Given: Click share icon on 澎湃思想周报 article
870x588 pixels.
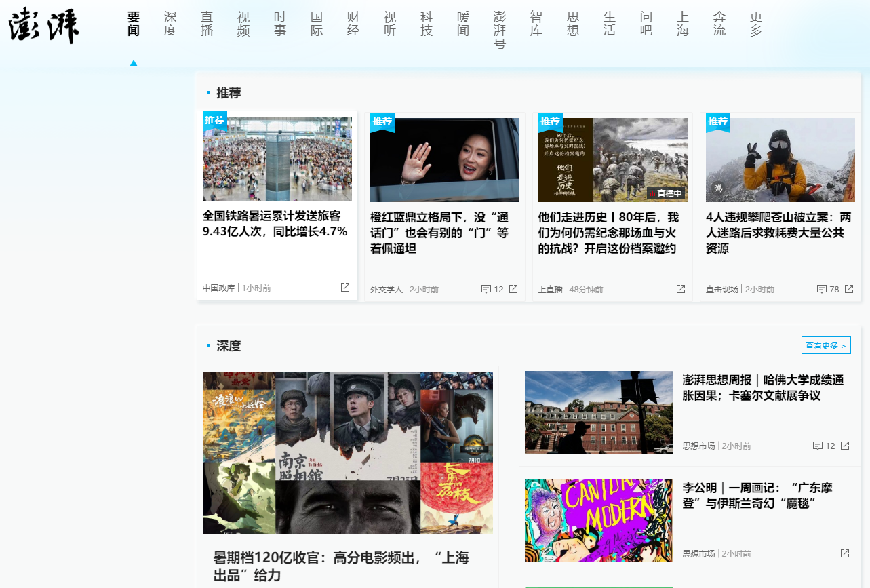Looking at the screenshot, I should coord(845,446).
